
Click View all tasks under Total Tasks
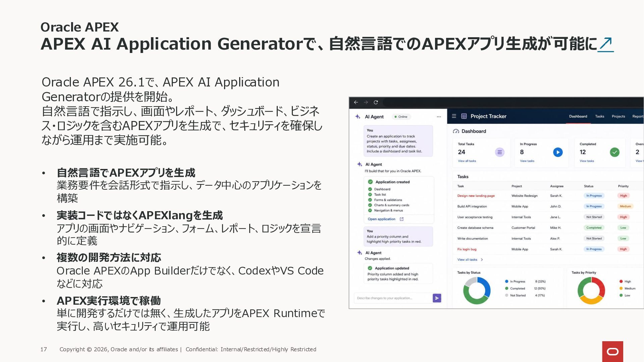click(x=467, y=161)
